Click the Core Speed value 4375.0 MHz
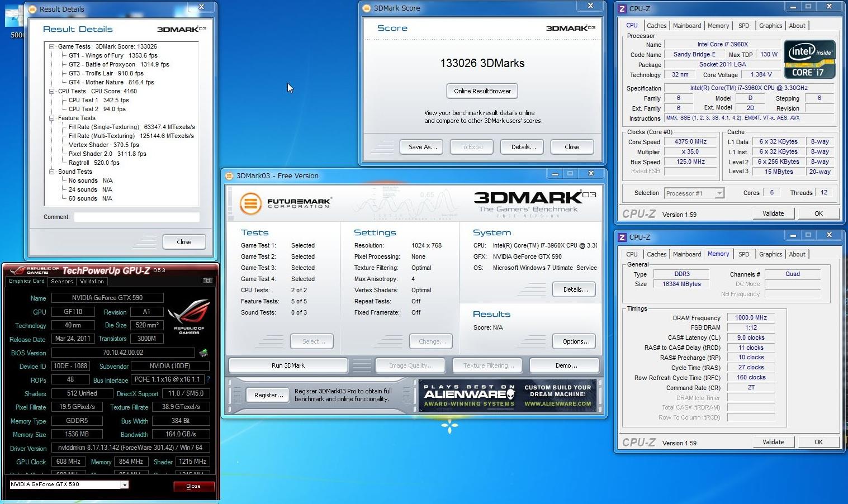 pos(690,141)
